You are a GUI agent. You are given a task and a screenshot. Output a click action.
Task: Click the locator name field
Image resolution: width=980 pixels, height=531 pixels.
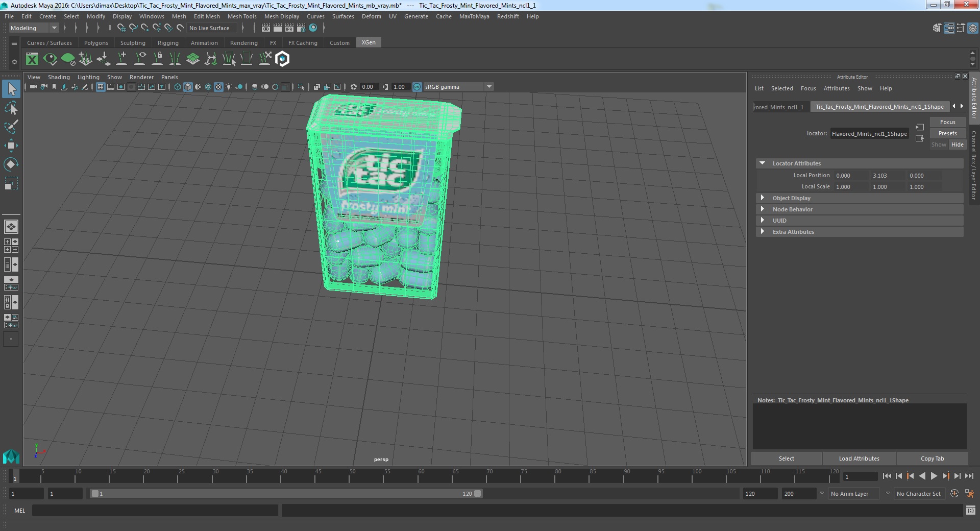click(x=869, y=134)
